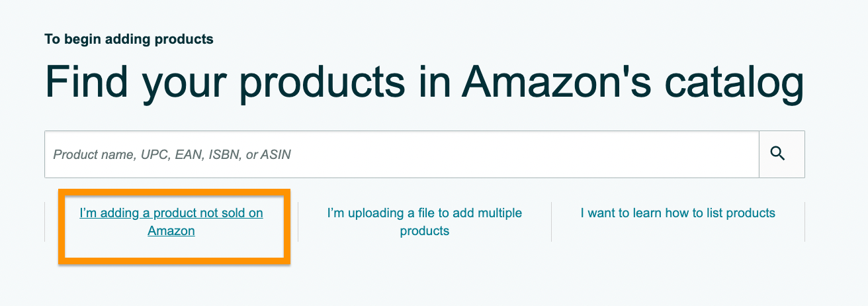Click the magnifying glass search icon
The width and height of the screenshot is (868, 306).
tap(777, 154)
